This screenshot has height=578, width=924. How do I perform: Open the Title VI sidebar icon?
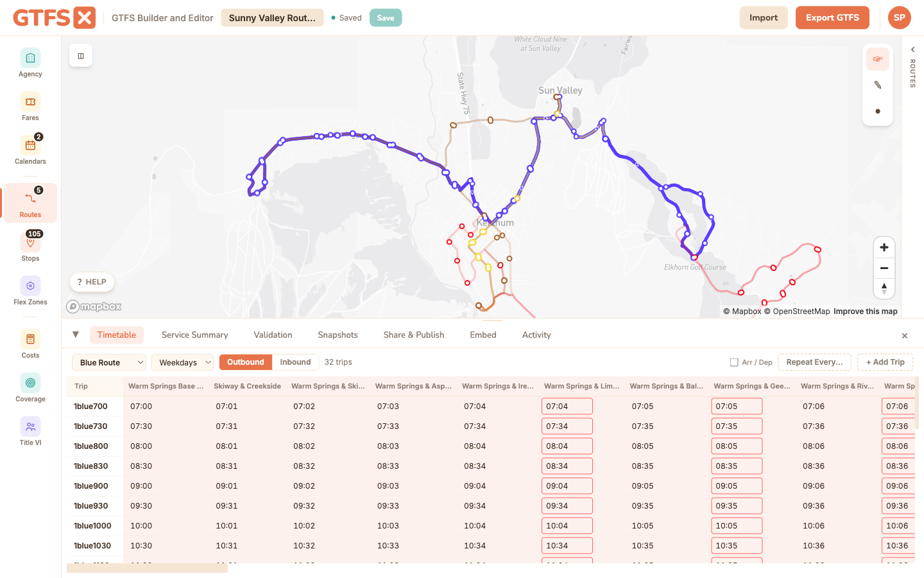point(30,426)
